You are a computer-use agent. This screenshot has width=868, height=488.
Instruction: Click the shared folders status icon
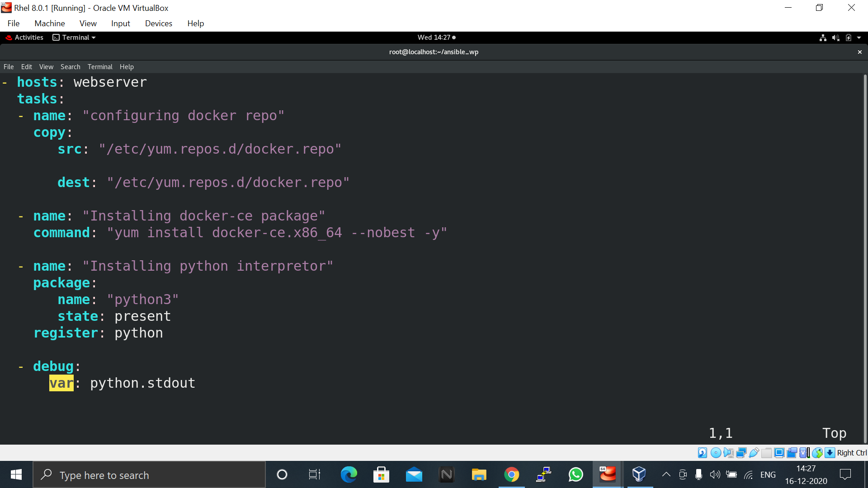pyautogui.click(x=767, y=453)
